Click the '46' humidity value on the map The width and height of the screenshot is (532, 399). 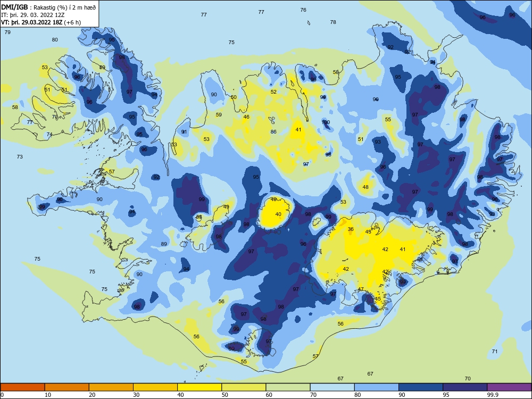pos(246,117)
